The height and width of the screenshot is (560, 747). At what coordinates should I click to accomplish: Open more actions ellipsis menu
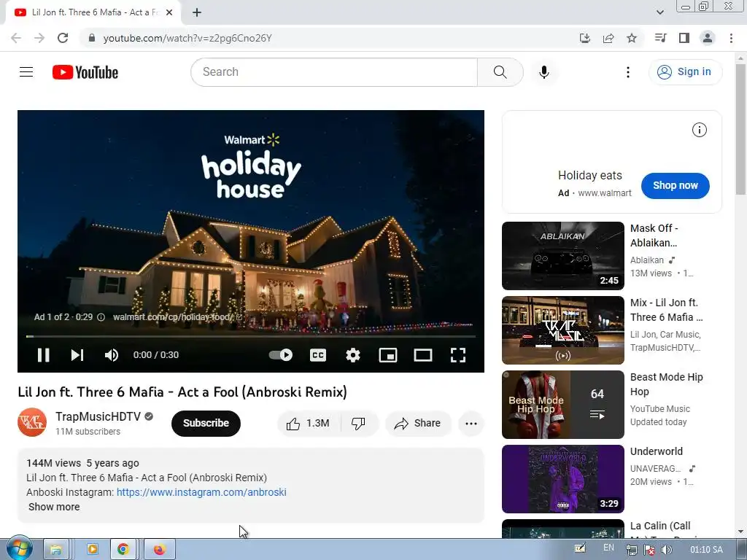(x=471, y=424)
